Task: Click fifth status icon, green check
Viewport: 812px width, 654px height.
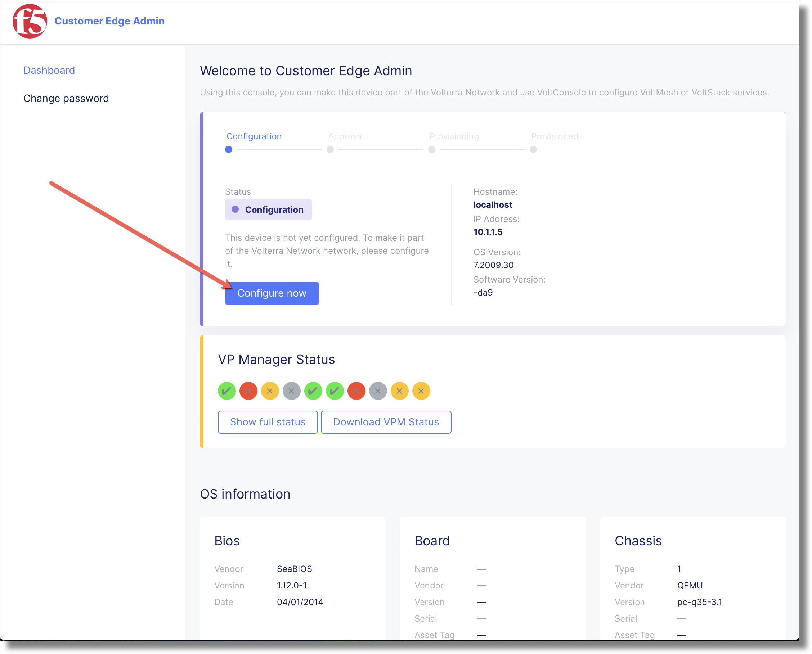Action: [x=313, y=391]
